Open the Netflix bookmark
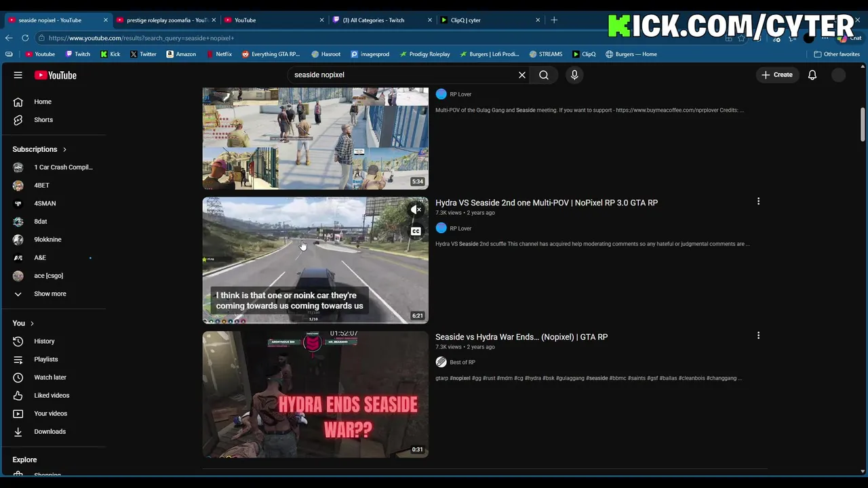Image resolution: width=868 pixels, height=488 pixels. pos(218,54)
